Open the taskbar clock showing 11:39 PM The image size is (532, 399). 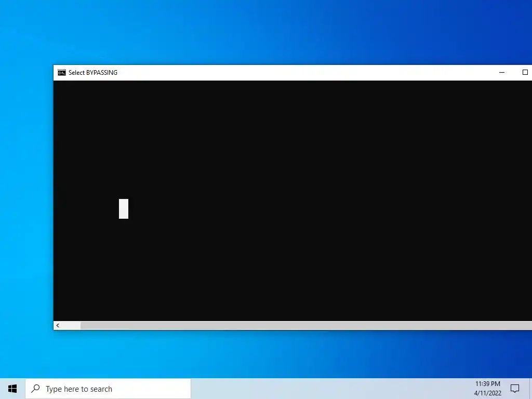click(487, 389)
